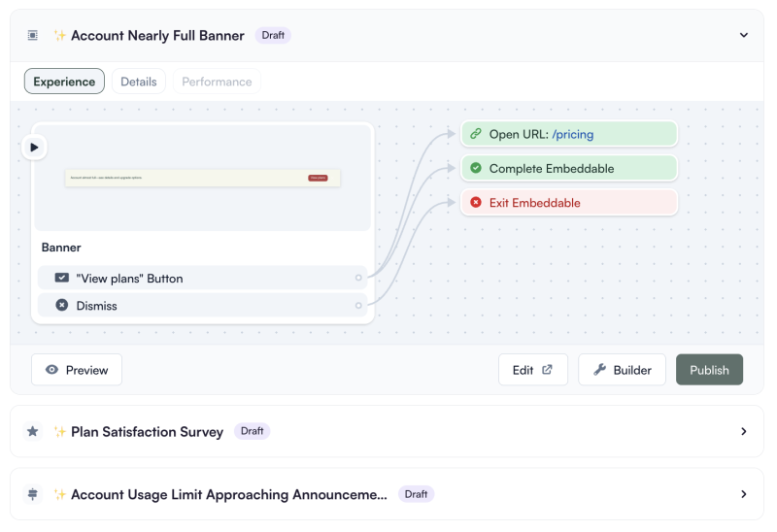The width and height of the screenshot is (777, 532).
Task: Click the Edit button
Action: click(x=533, y=370)
